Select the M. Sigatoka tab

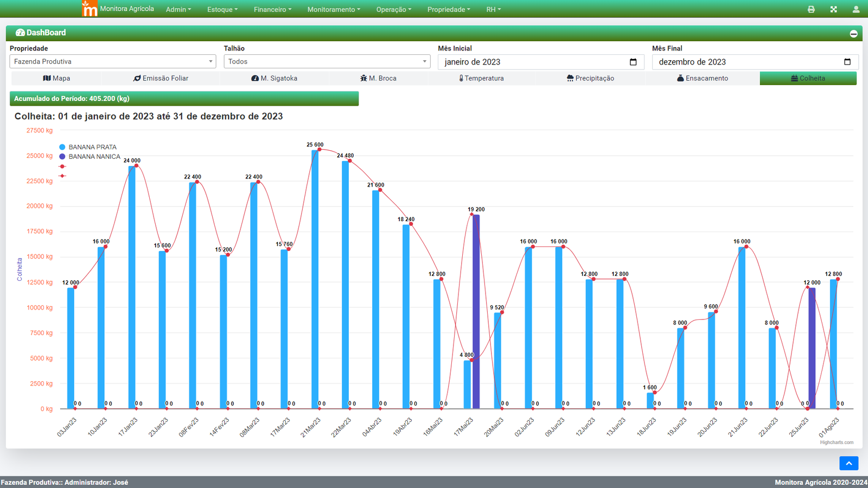click(274, 78)
